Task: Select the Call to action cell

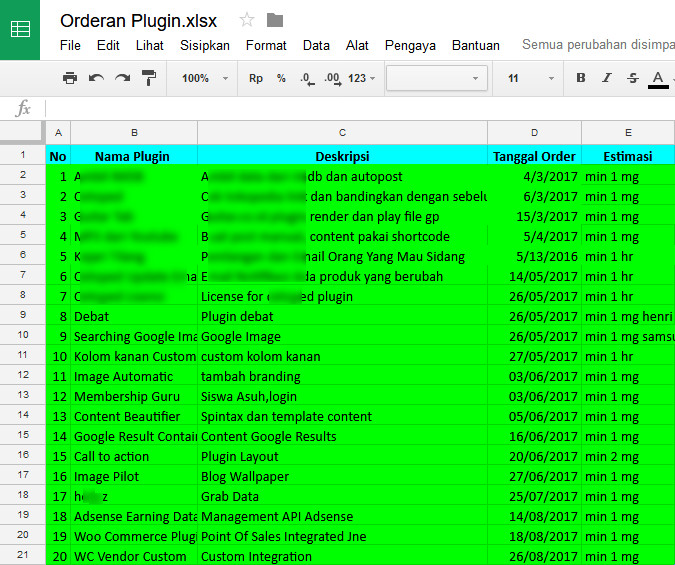Action: click(134, 456)
